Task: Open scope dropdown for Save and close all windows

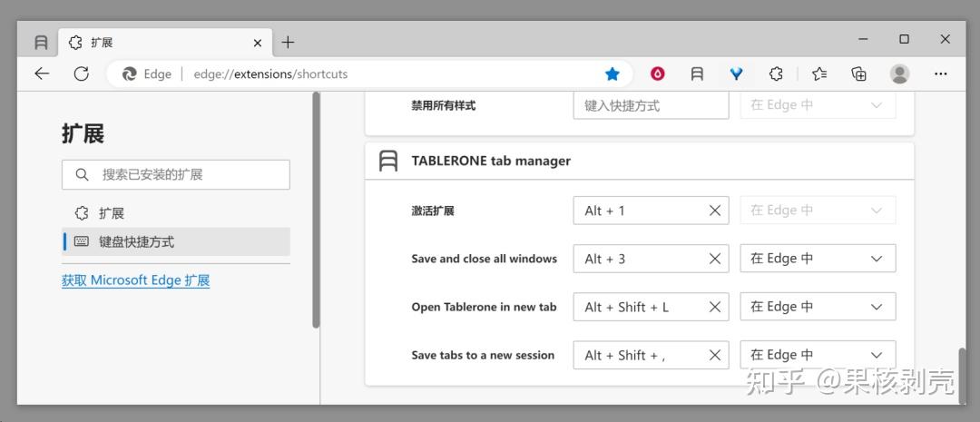Action: pyautogui.click(x=818, y=259)
